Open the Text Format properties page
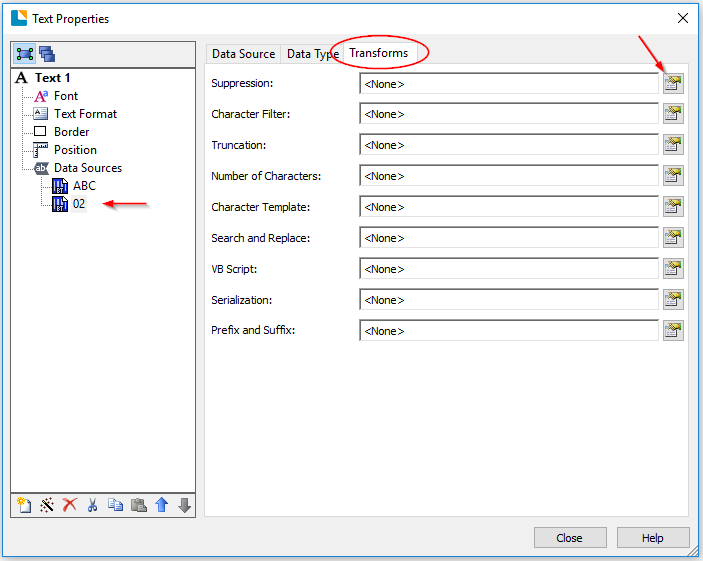703x561 pixels. tap(85, 114)
